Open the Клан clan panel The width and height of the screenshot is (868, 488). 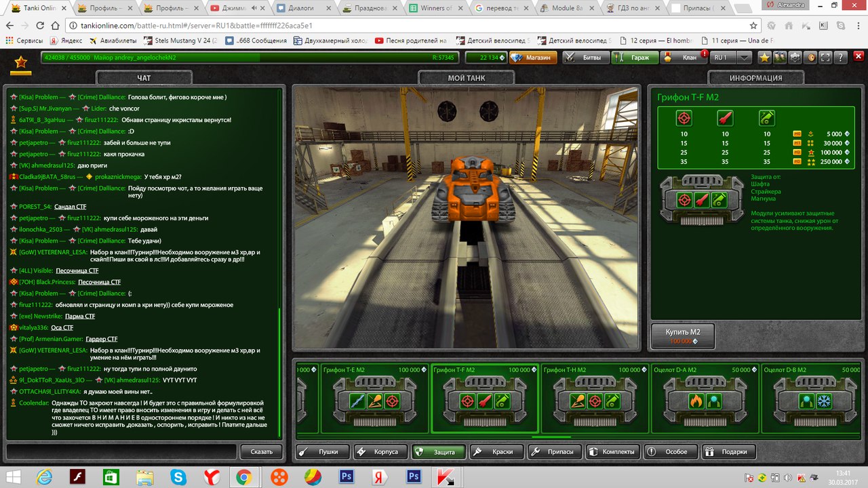pyautogui.click(x=684, y=58)
